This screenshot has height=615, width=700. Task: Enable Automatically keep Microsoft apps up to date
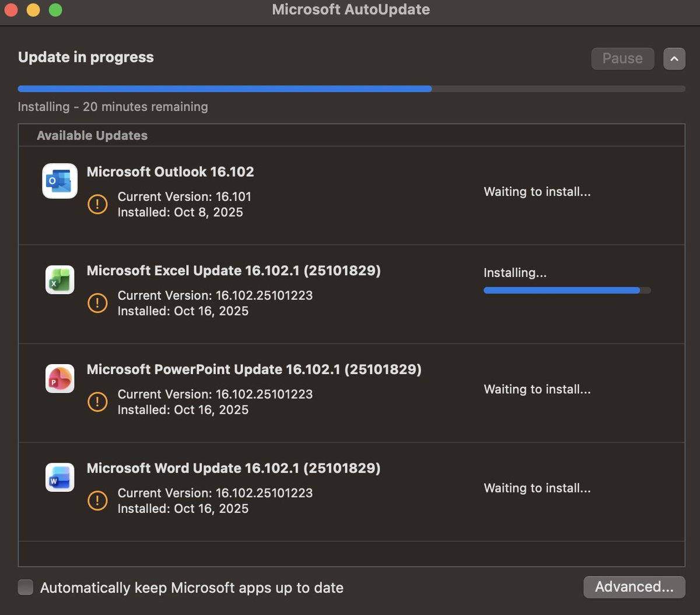(x=26, y=587)
